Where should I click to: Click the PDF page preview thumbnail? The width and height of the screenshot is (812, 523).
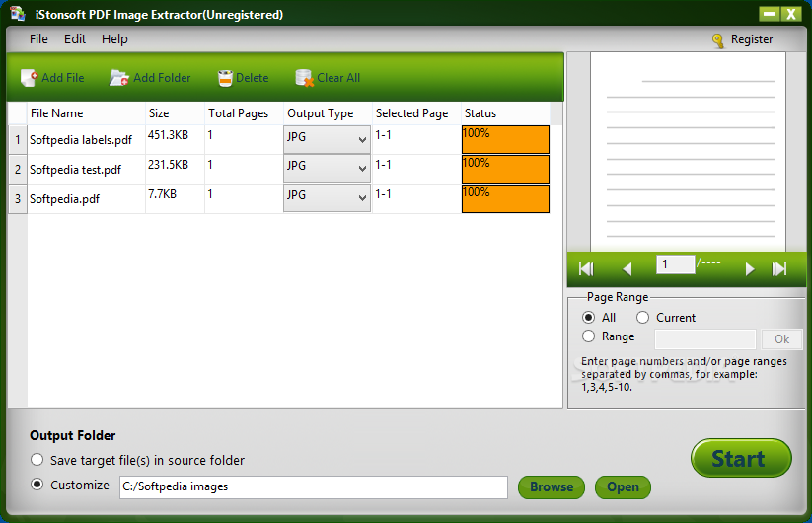click(688, 152)
